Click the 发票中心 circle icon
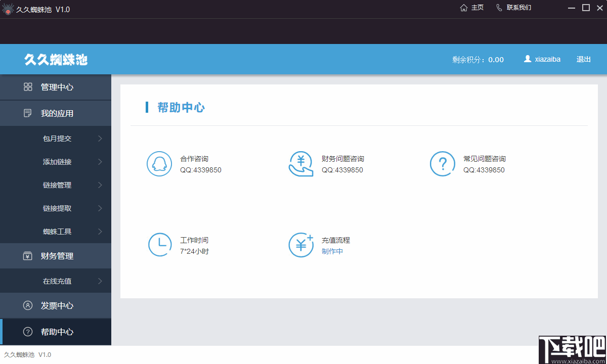Viewport: 607px width, 364px height. 28,305
